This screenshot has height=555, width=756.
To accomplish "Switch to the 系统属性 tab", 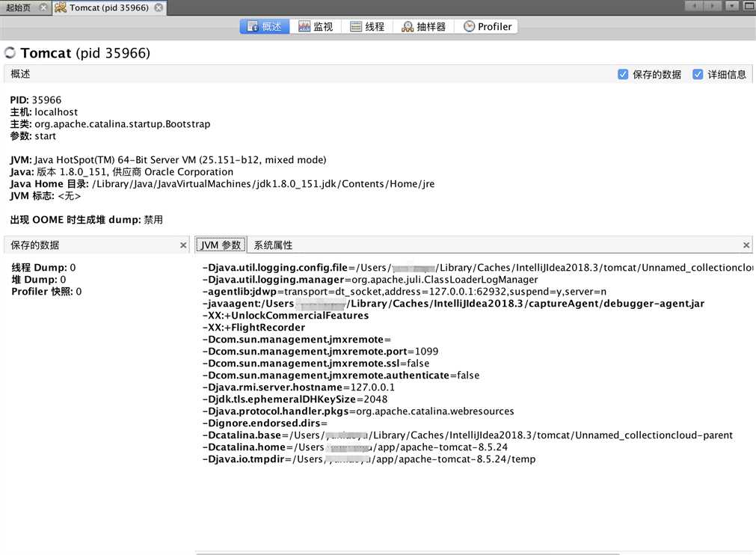I will click(x=273, y=245).
